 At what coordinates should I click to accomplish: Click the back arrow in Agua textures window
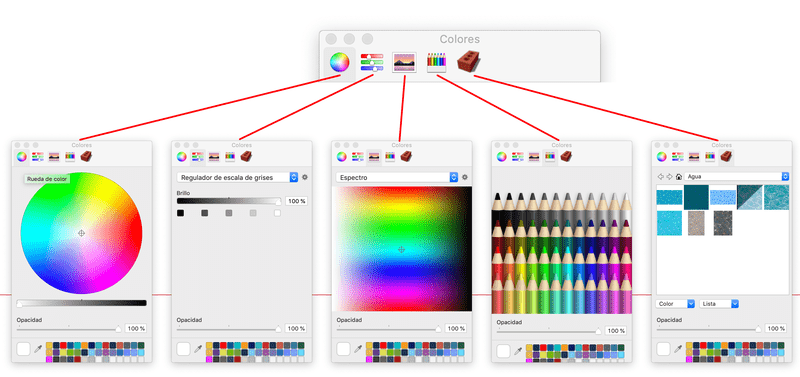[661, 177]
